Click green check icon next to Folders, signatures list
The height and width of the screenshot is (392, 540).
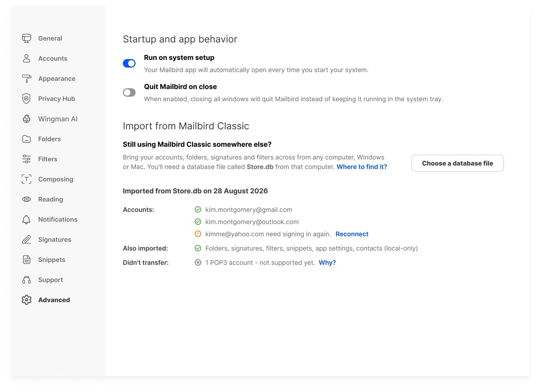tap(198, 249)
